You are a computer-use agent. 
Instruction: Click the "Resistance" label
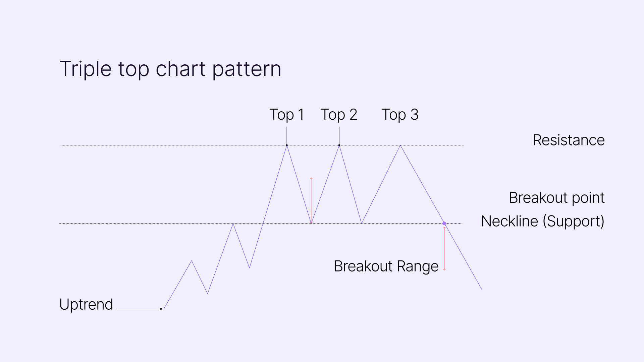(x=569, y=140)
